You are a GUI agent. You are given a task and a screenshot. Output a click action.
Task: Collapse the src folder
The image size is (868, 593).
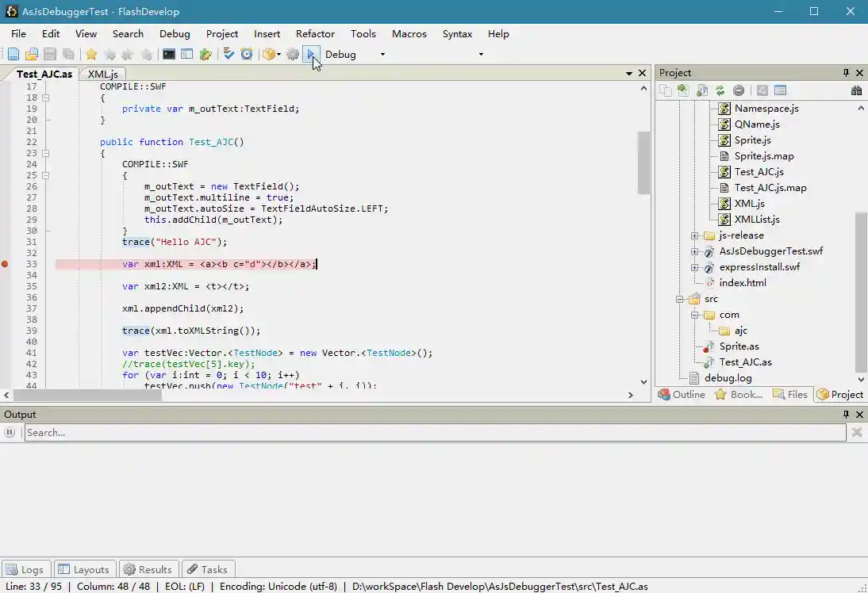click(681, 299)
